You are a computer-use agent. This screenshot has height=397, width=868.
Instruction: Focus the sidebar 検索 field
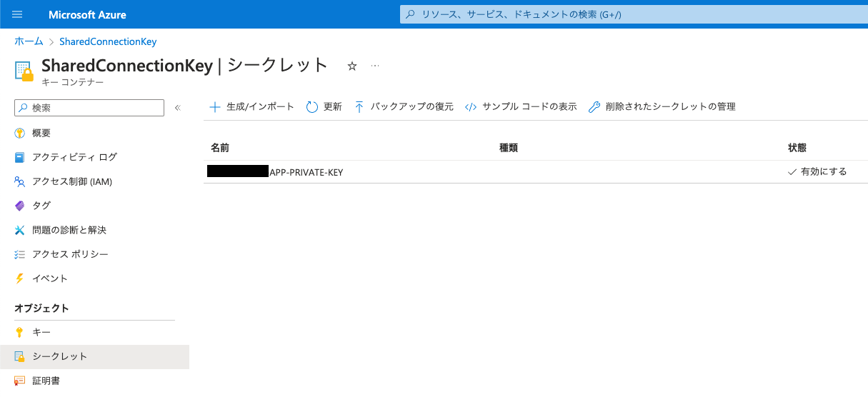click(x=89, y=108)
